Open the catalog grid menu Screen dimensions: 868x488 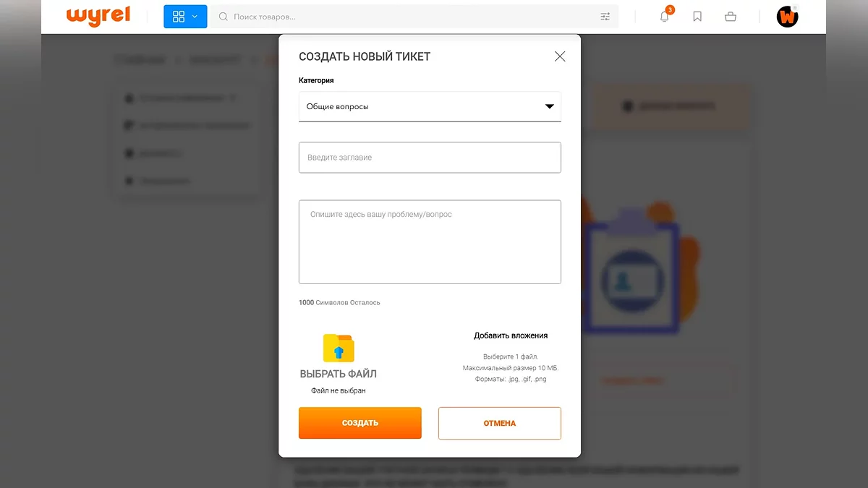click(x=179, y=17)
